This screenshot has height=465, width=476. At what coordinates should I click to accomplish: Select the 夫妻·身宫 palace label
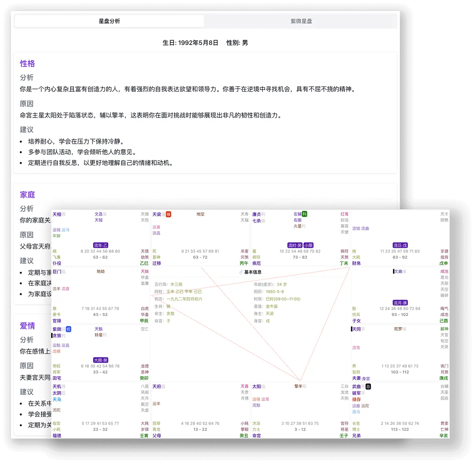[x=360, y=378]
